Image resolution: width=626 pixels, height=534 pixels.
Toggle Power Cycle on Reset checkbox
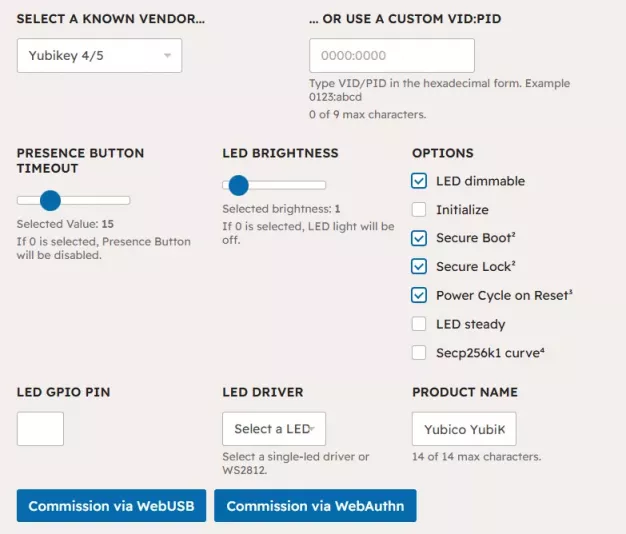(419, 295)
